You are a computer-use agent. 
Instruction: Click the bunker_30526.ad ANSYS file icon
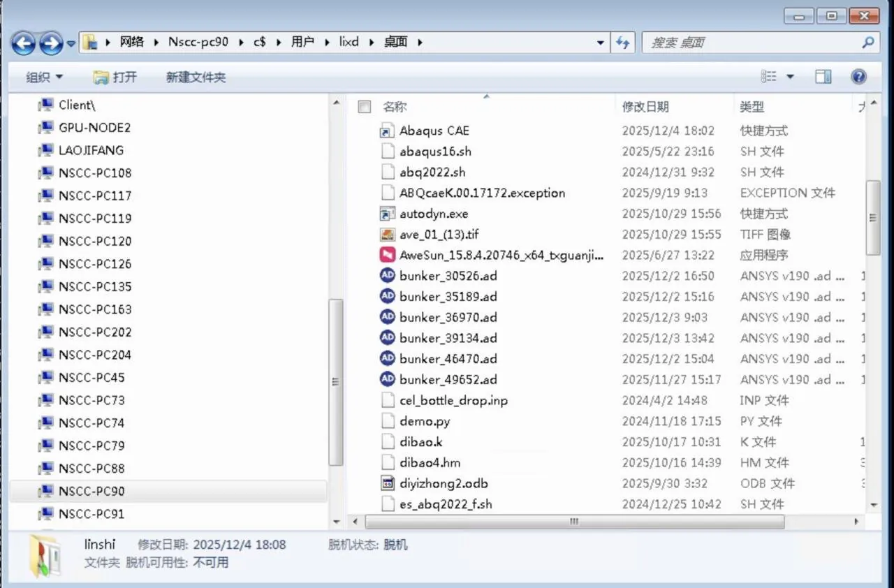tap(387, 276)
